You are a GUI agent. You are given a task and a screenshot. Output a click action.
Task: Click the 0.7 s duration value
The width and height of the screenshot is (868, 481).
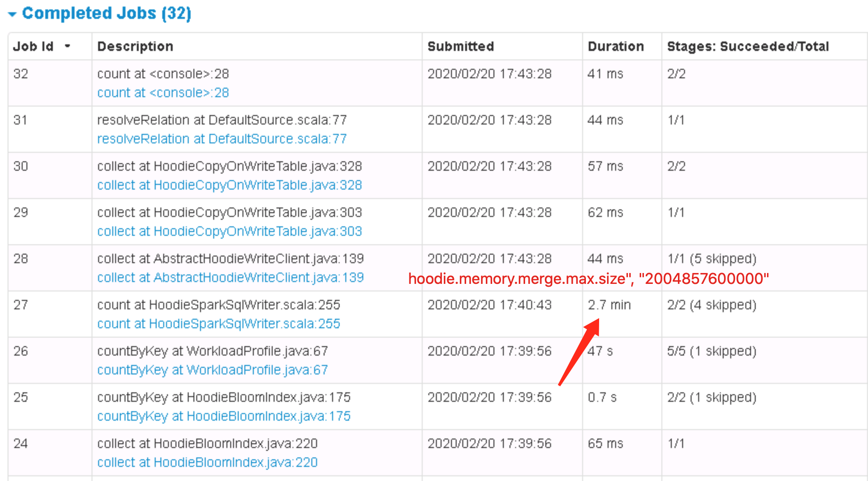(602, 397)
